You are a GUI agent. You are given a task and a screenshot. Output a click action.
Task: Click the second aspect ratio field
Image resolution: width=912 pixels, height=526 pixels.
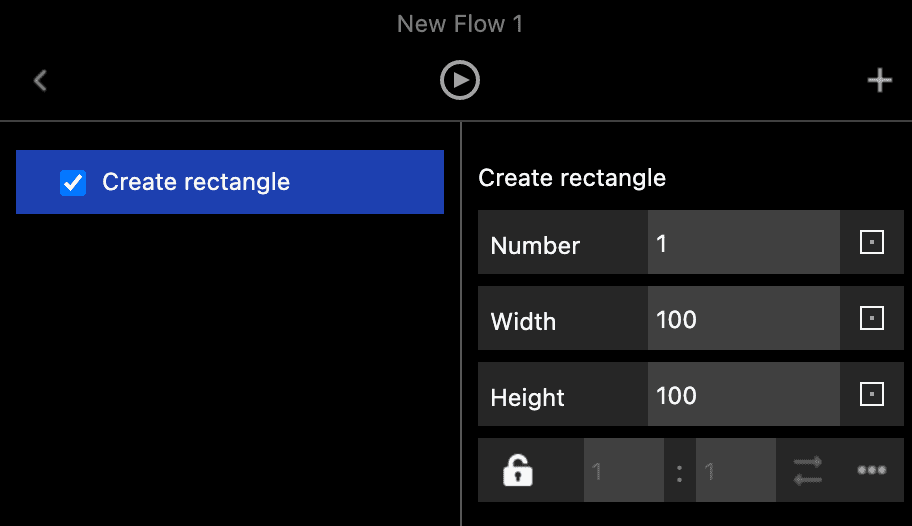pos(735,470)
